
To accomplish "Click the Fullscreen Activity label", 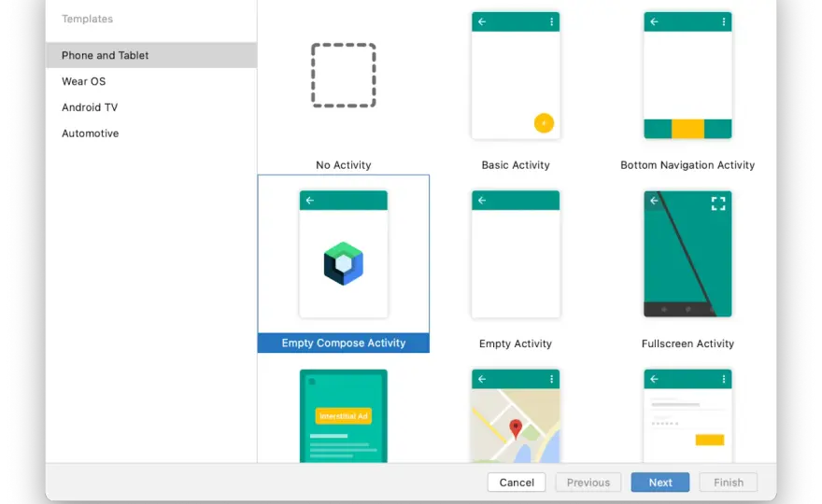I will tap(687, 343).
